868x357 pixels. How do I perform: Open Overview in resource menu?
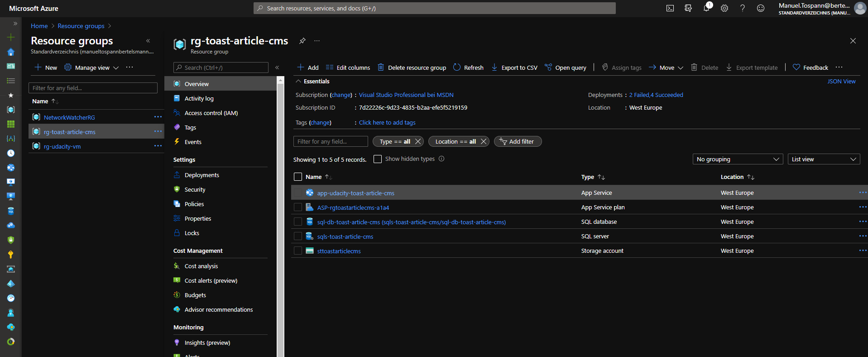[x=221, y=84]
